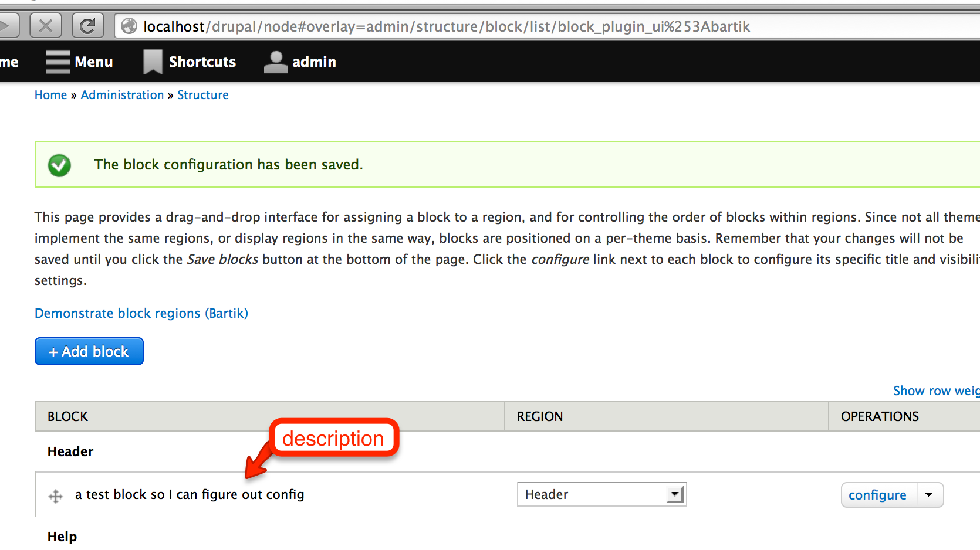The width and height of the screenshot is (980, 550).
Task: Click the admin user silhouette icon
Action: 275,62
